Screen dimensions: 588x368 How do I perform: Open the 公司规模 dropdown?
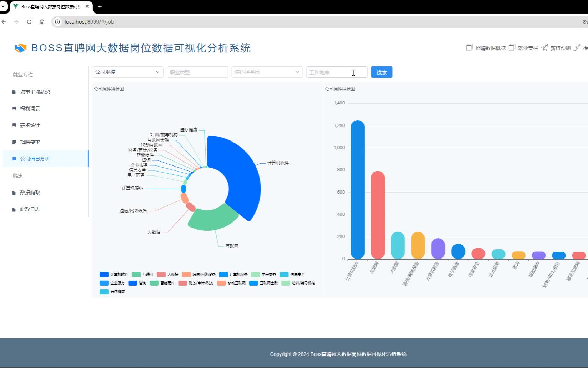tap(127, 72)
